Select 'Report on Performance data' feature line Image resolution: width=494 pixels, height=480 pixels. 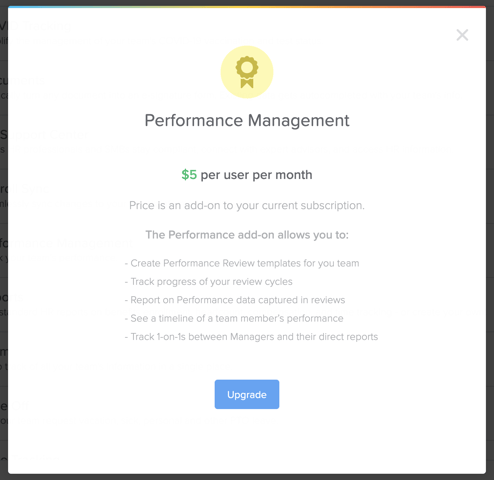click(x=235, y=300)
